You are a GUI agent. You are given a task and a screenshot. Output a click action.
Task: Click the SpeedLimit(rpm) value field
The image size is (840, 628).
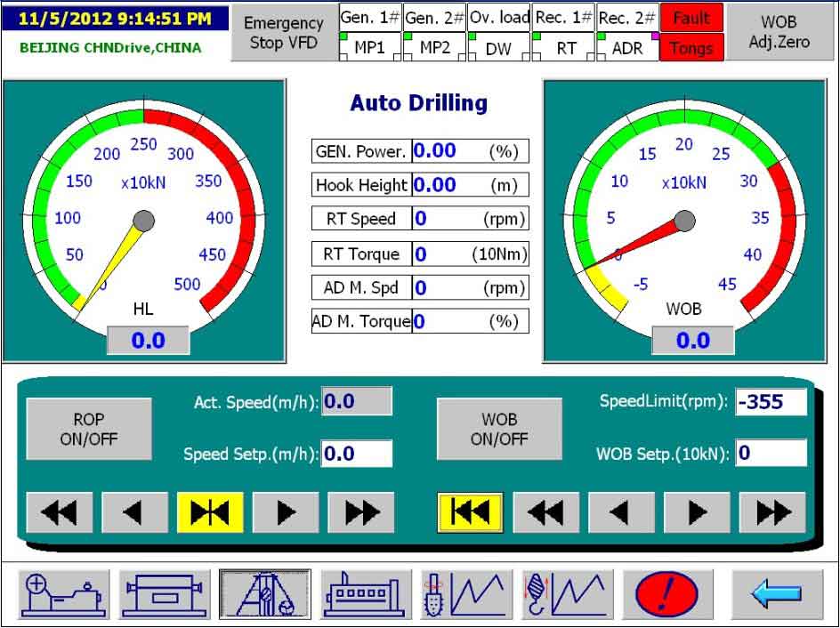(771, 402)
